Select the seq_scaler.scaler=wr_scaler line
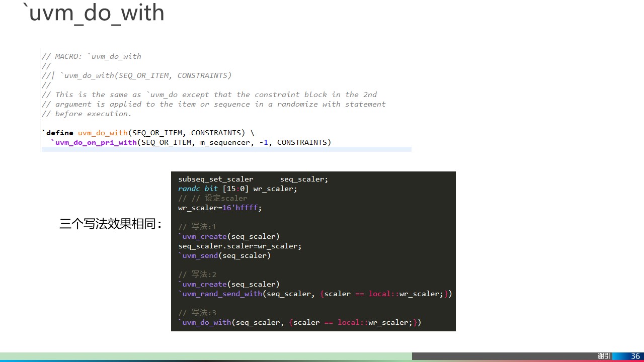The image size is (644, 362). 240,246
